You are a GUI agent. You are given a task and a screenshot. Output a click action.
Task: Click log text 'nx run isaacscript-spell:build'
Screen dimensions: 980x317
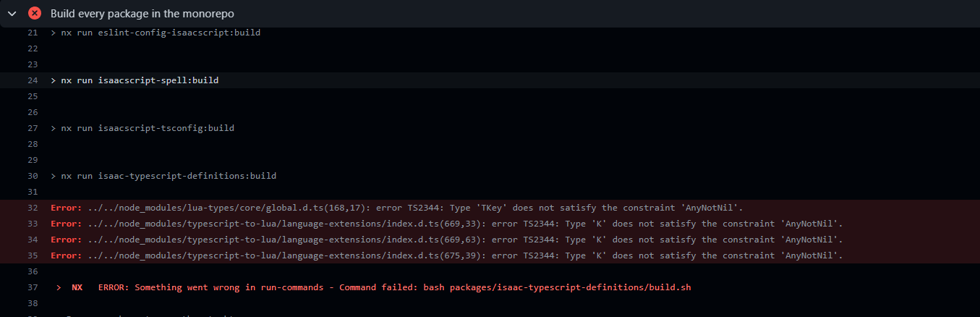tap(140, 80)
